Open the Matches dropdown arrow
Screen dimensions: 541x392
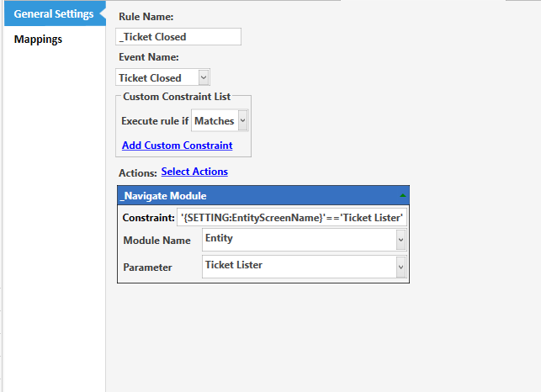pyautogui.click(x=242, y=121)
